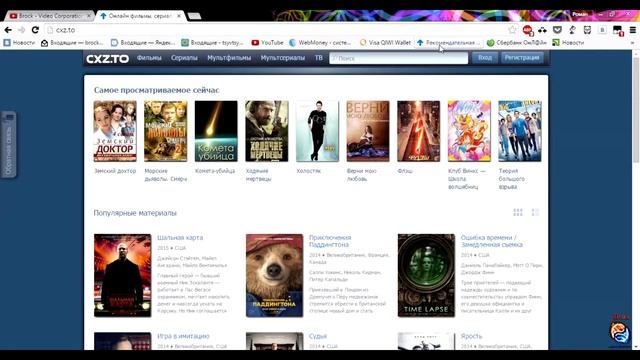
Task: Open the Входящие — brock bookmark
Action: (x=72, y=42)
